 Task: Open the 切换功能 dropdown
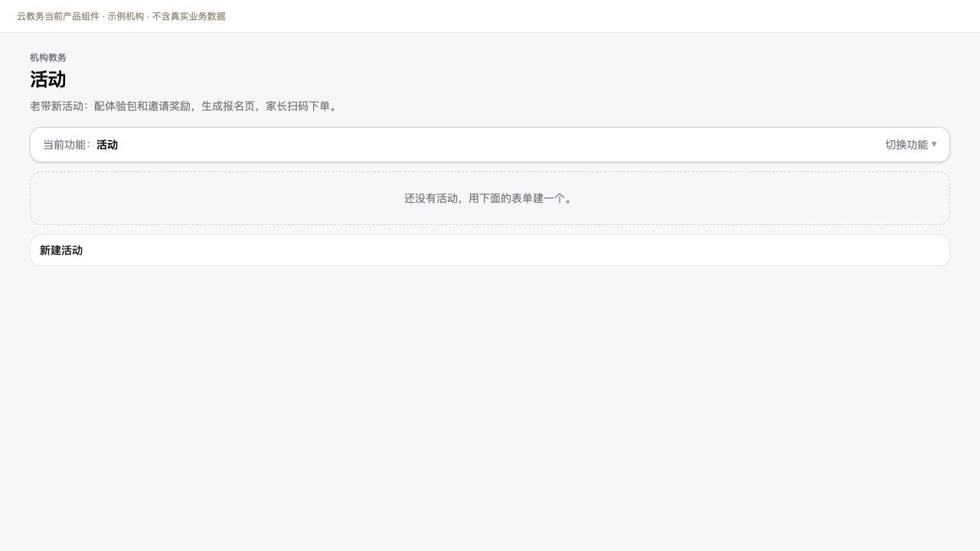910,145
